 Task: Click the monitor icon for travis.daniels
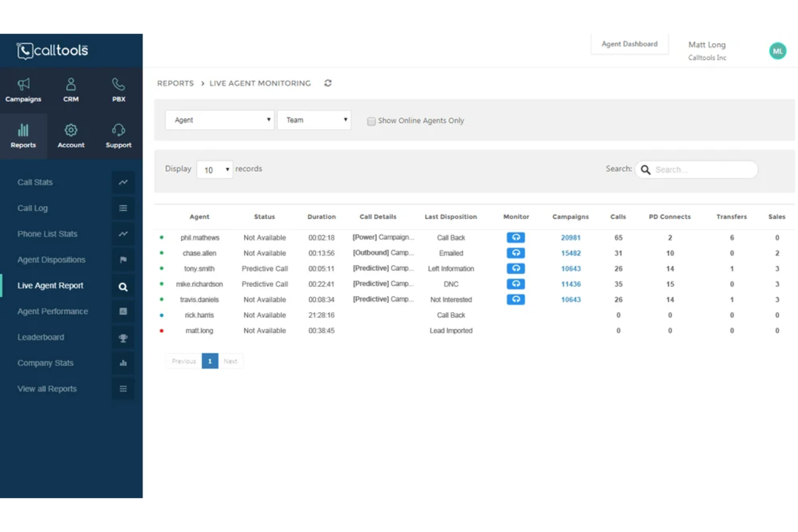coord(515,299)
